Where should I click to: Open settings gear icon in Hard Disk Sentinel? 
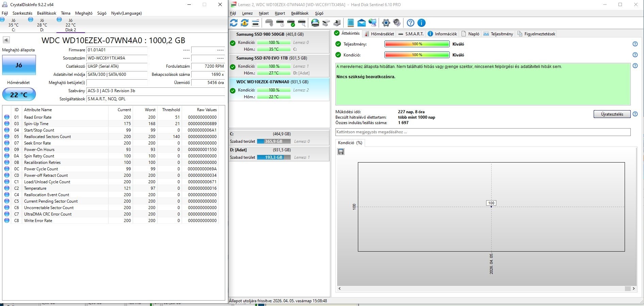(386, 23)
